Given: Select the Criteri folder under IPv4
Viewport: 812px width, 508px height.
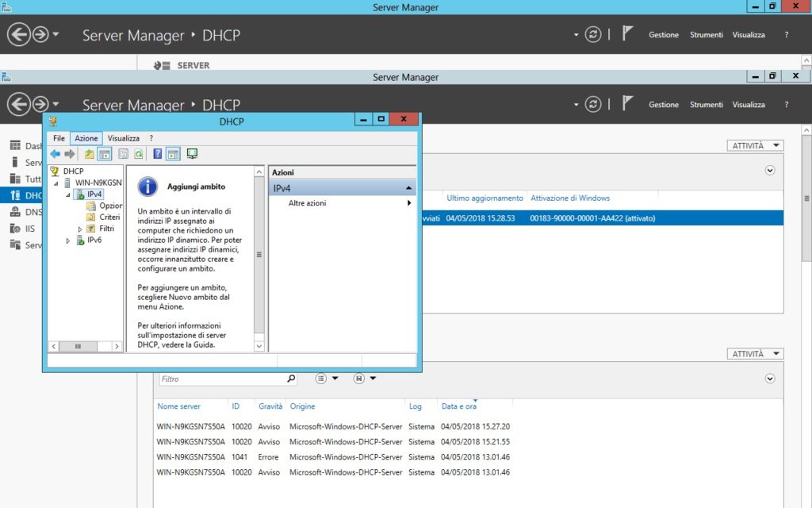Looking at the screenshot, I should click(109, 217).
